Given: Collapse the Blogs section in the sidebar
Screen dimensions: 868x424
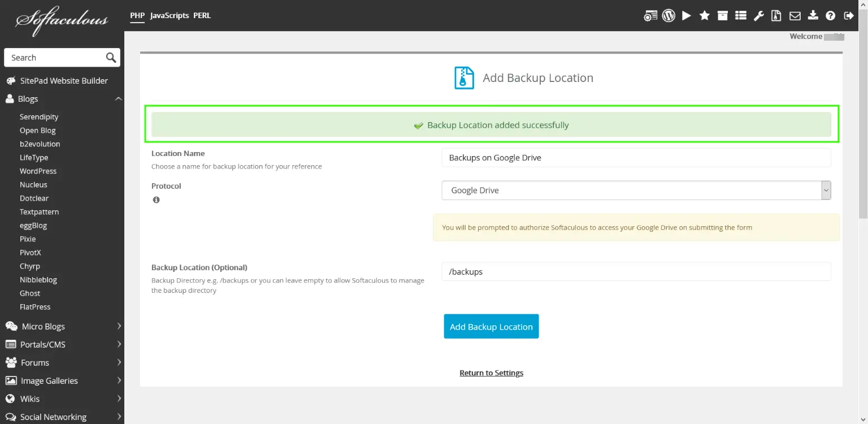Looking at the screenshot, I should (118, 98).
